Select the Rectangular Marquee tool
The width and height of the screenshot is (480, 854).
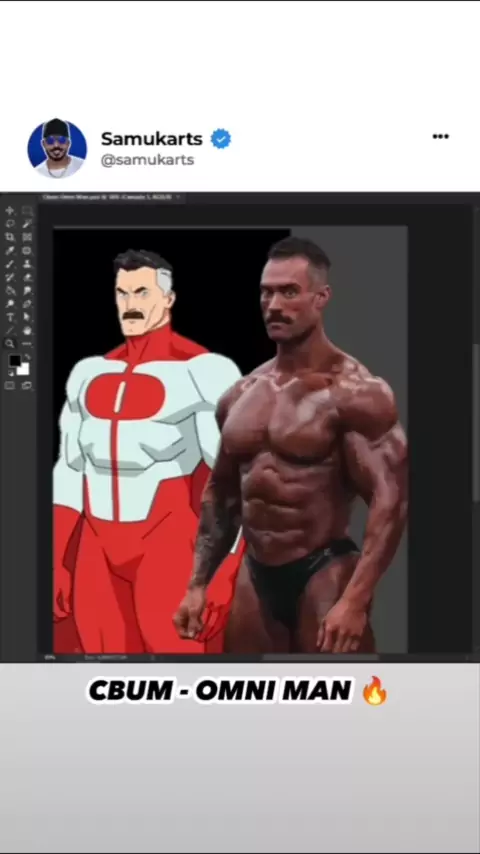point(27,211)
